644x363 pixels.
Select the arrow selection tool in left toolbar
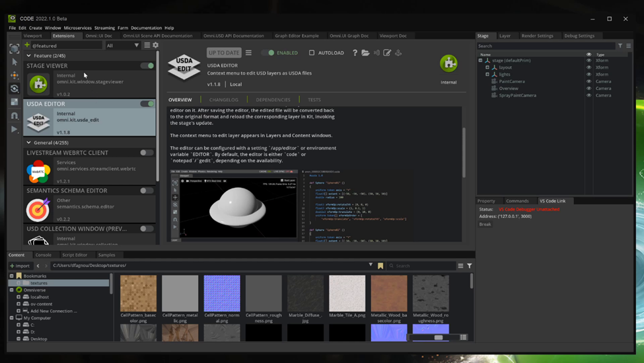pyautogui.click(x=15, y=62)
